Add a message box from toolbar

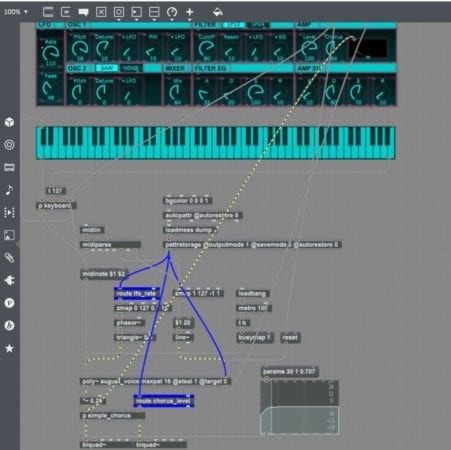[66, 12]
